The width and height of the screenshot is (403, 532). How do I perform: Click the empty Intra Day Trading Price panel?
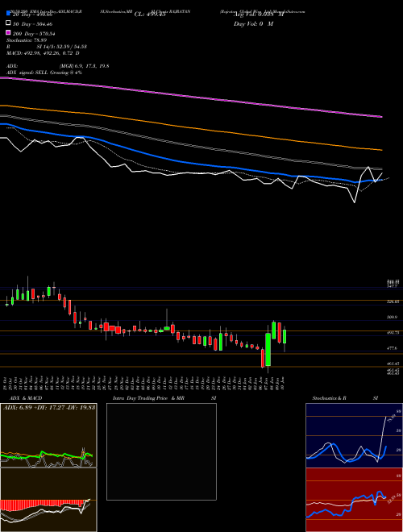161,451
